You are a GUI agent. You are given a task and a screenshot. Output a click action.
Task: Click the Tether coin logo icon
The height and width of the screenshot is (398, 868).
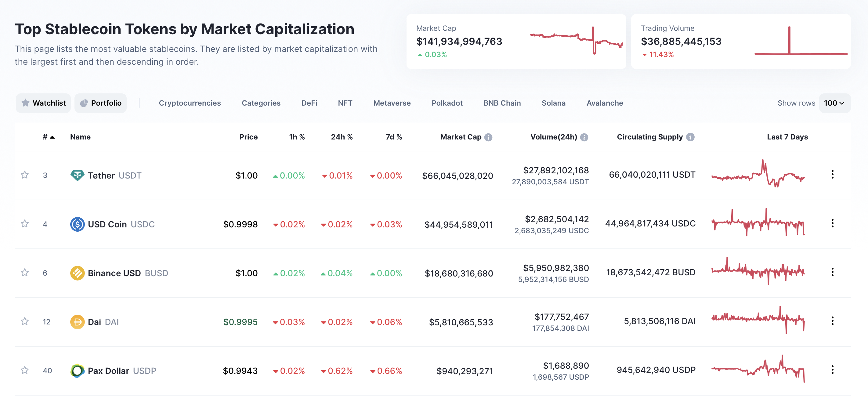(77, 175)
